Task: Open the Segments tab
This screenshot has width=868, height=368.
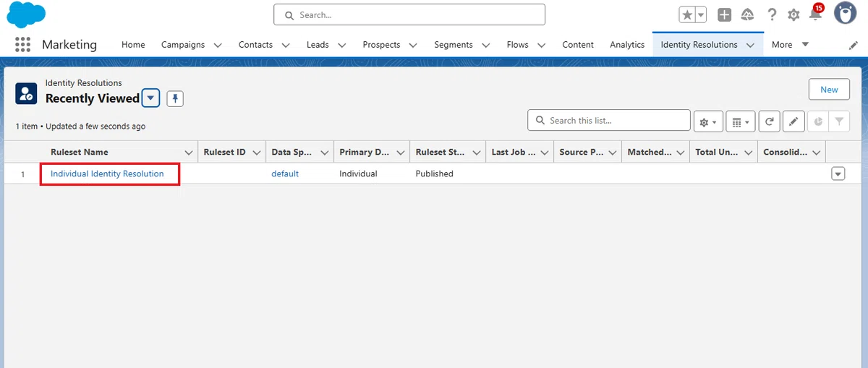Action: point(454,45)
